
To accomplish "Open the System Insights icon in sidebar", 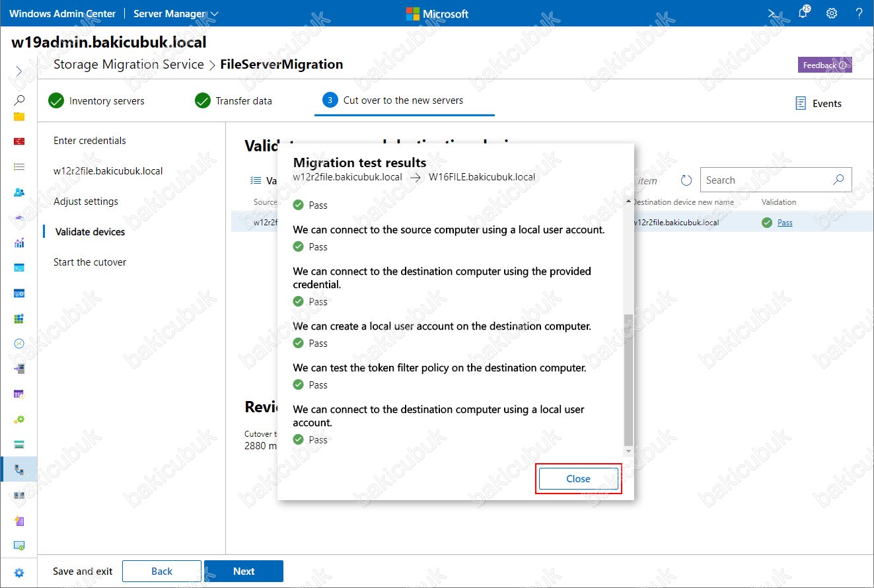I will click(x=19, y=521).
